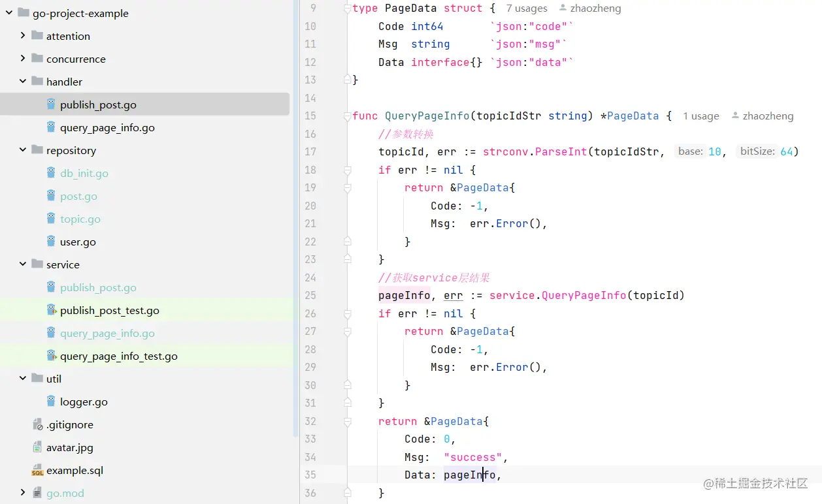Image resolution: width=822 pixels, height=504 pixels.
Task: Click the example.sql SQL file icon
Action: click(x=37, y=470)
